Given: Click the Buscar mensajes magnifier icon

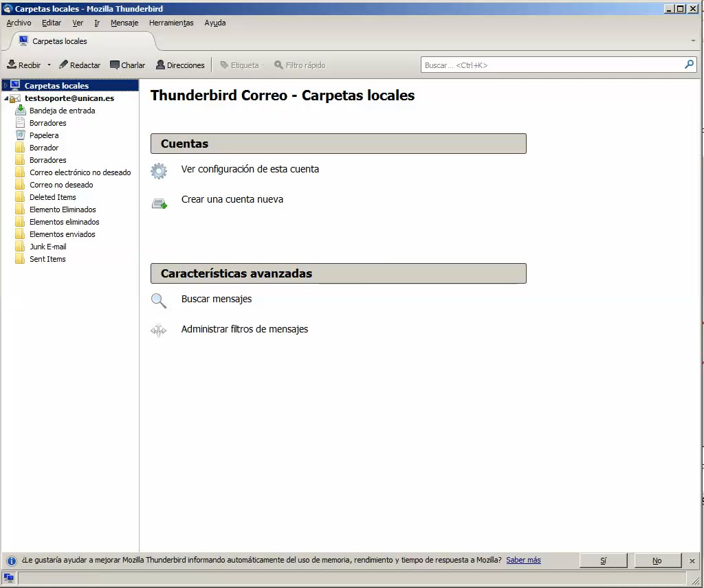Looking at the screenshot, I should [x=159, y=300].
